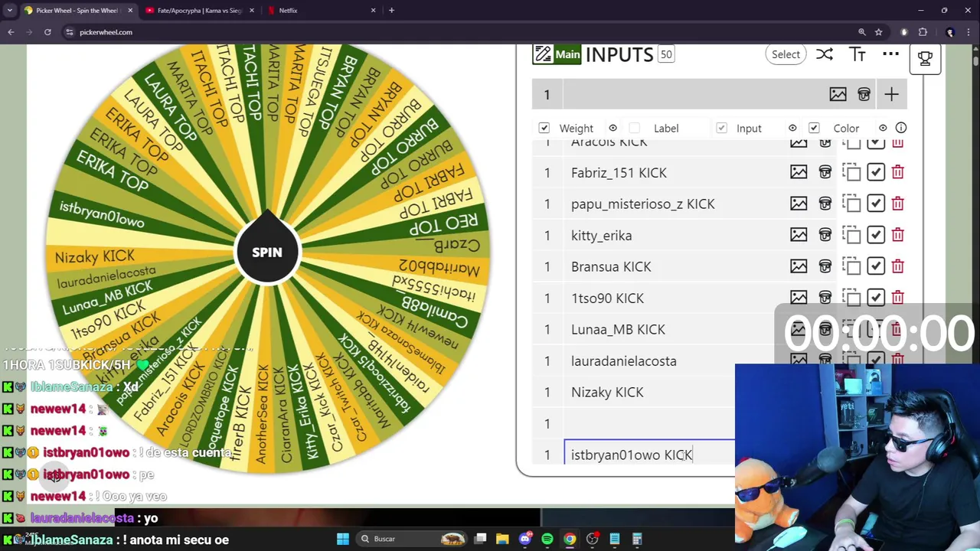Toggle the Color column checkbox
Screen dimensions: 980x551
click(814, 128)
